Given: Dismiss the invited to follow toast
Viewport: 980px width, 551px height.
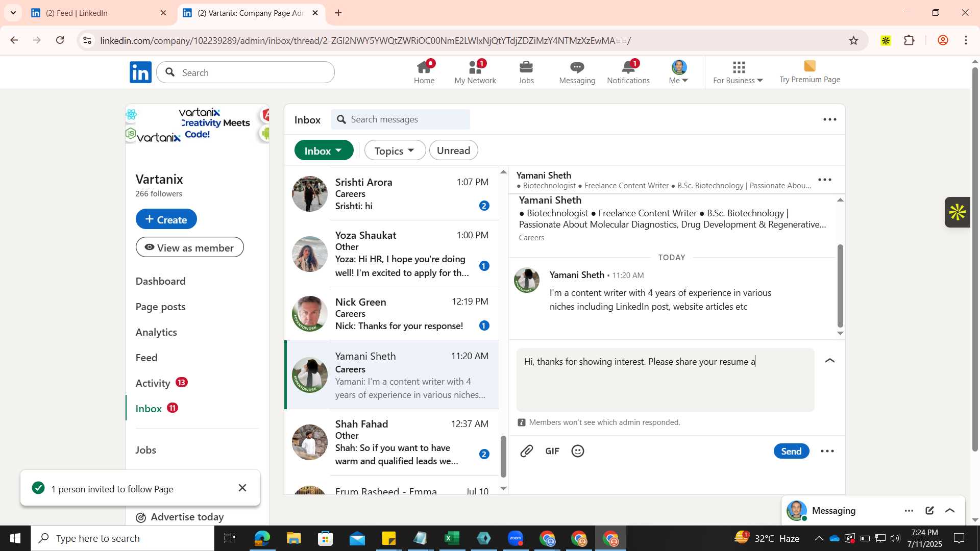Looking at the screenshot, I should pos(242,488).
